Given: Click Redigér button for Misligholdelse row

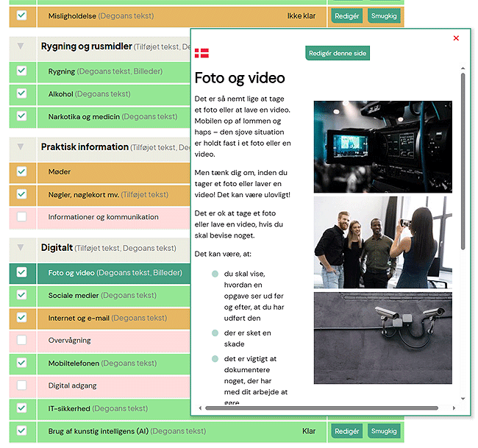Looking at the screenshot, I should pyautogui.click(x=346, y=15).
